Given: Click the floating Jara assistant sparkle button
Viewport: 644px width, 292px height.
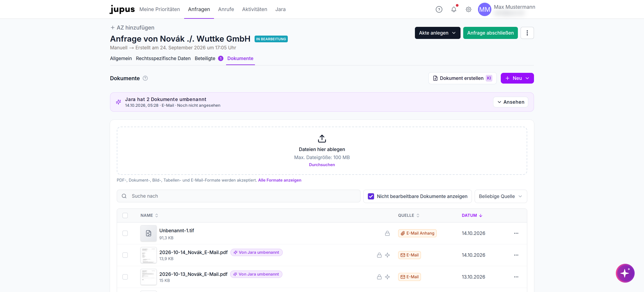Looking at the screenshot, I should tap(625, 273).
